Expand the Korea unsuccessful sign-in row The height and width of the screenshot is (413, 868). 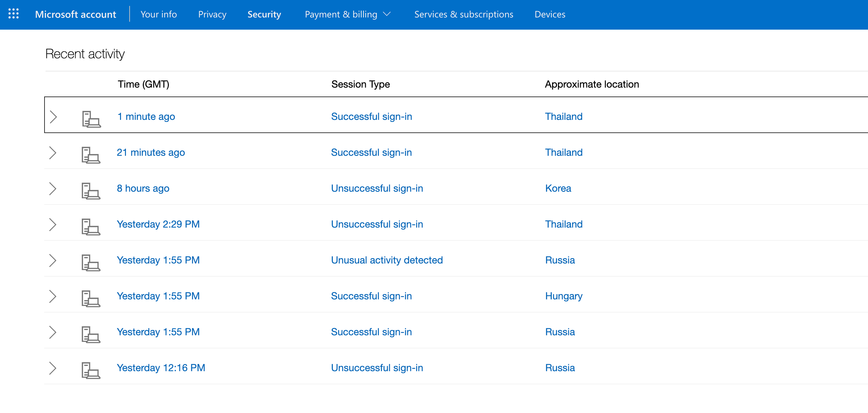[52, 189]
